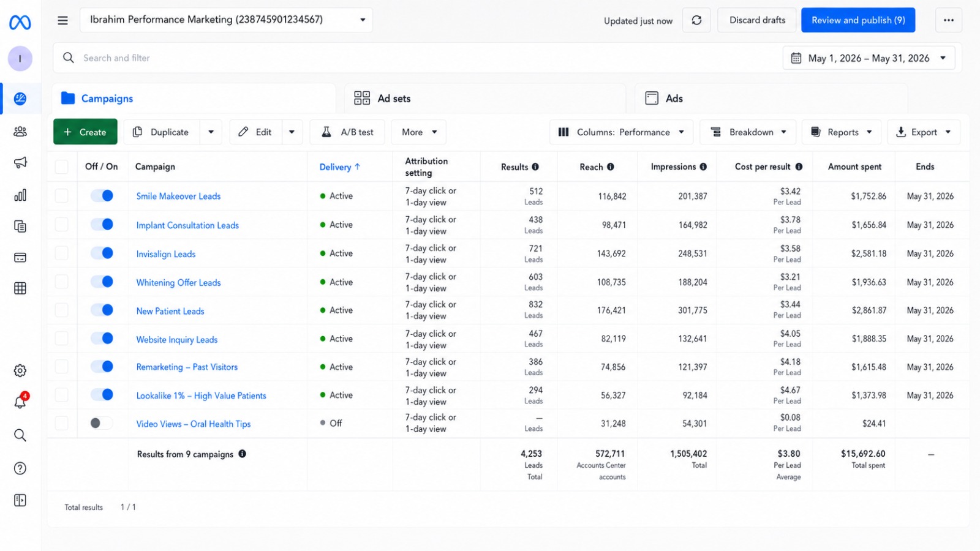
Task: Open the hamburger navigation menu
Action: 62,20
